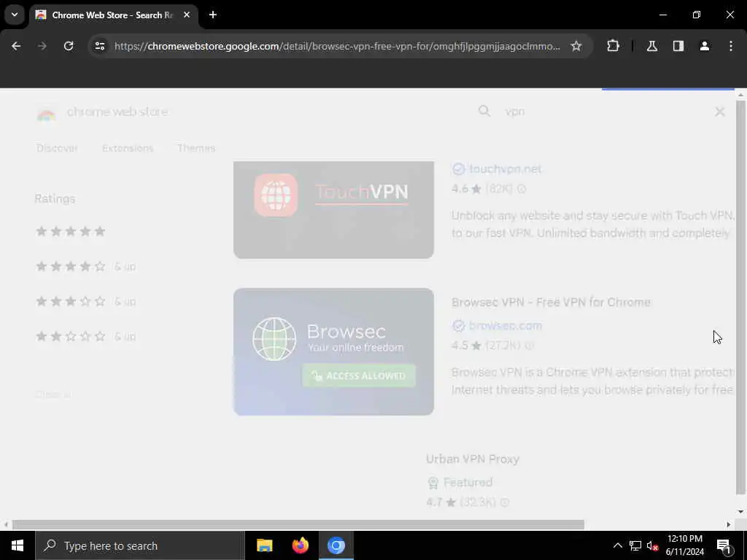Open Chrome three-dot menu
Image resolution: width=747 pixels, height=560 pixels.
[731, 46]
